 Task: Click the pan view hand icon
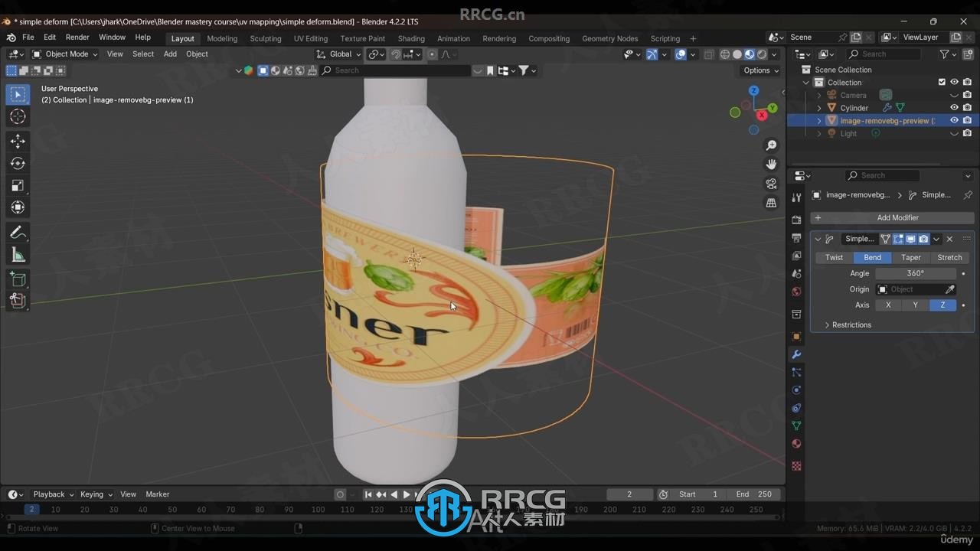(x=771, y=165)
